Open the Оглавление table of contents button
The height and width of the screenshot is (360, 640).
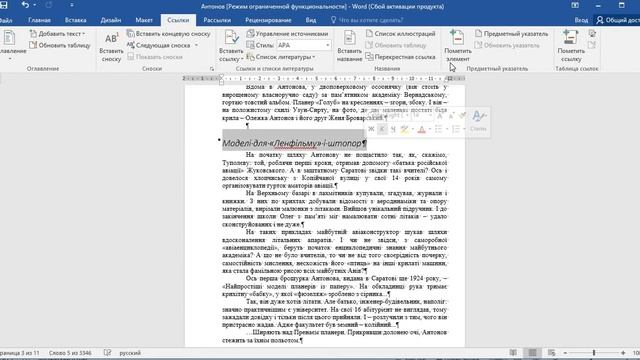pos(12,46)
